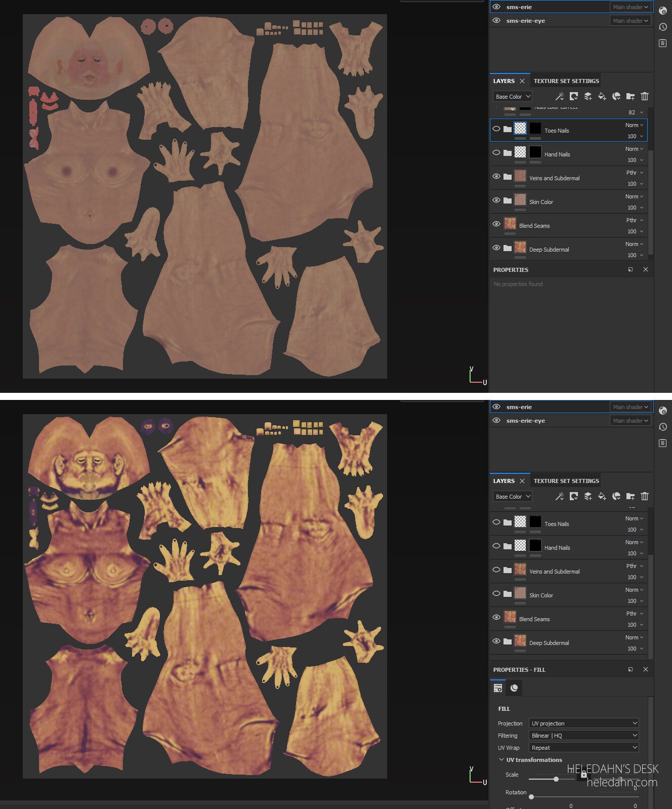Show Toes Nails layer in top screenshot
Image resolution: width=672 pixels, height=809 pixels.
pos(496,129)
